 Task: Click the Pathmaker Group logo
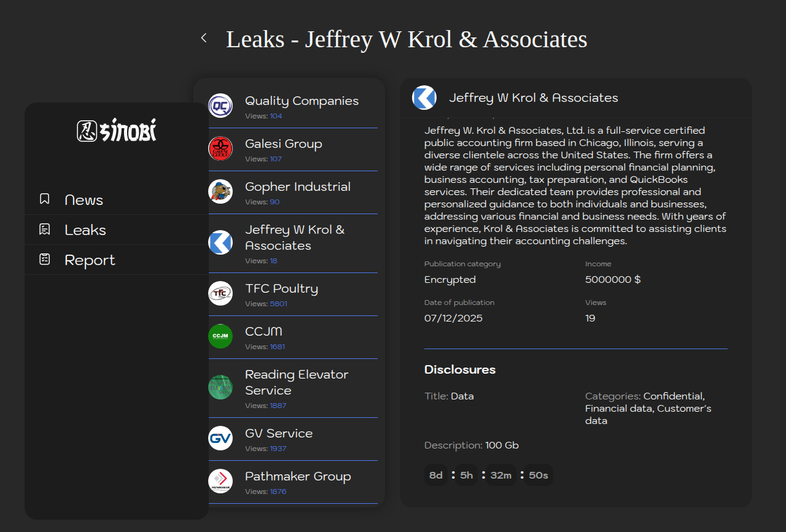click(220, 481)
